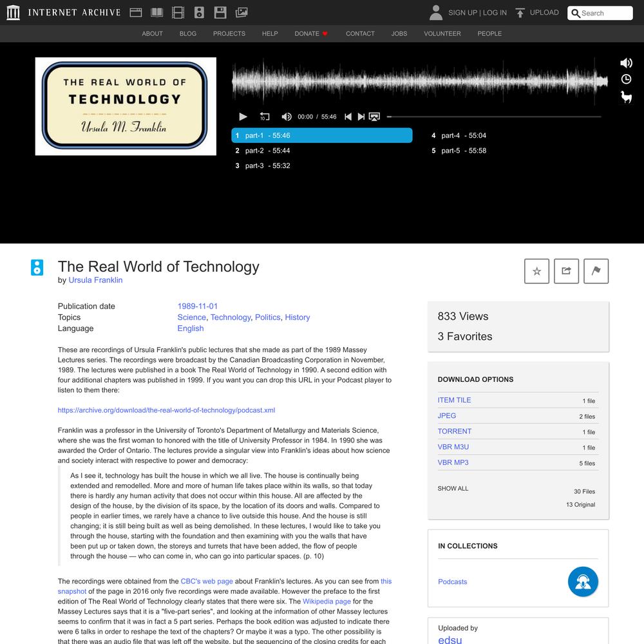Open author link Ursula Franklin
The width and height of the screenshot is (644, 644).
95,280
